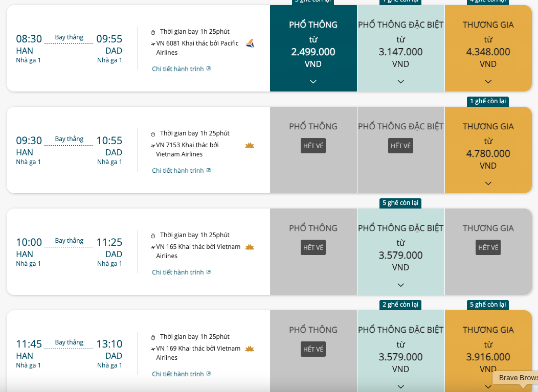Click the 5 ghế còn lại badge on 10:00 flight

coord(400,203)
